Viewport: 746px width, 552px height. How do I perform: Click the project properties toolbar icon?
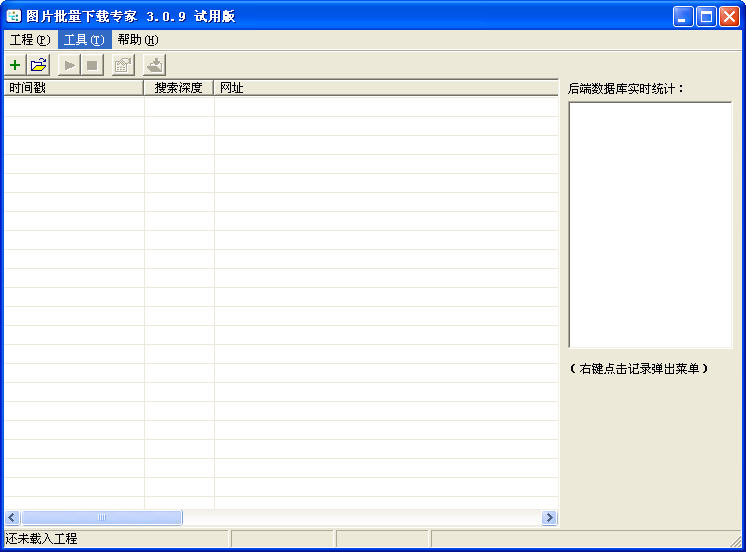click(x=123, y=65)
